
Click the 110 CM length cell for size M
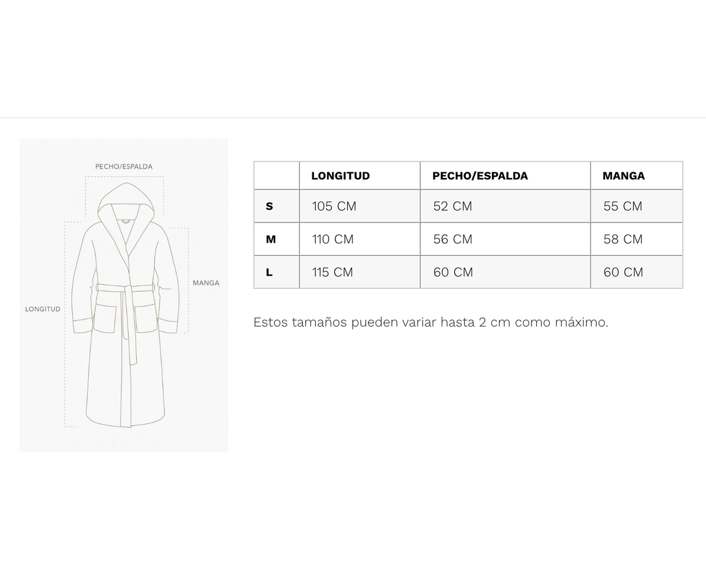pyautogui.click(x=333, y=239)
